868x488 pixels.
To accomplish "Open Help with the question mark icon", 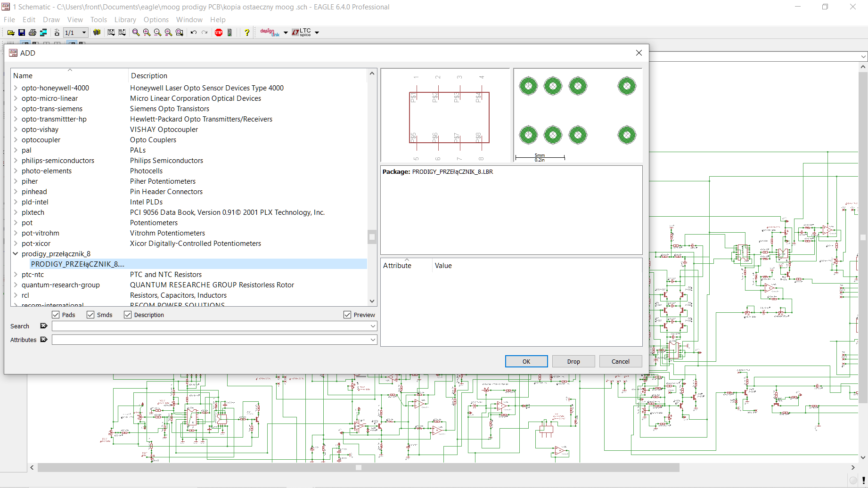I will click(246, 33).
